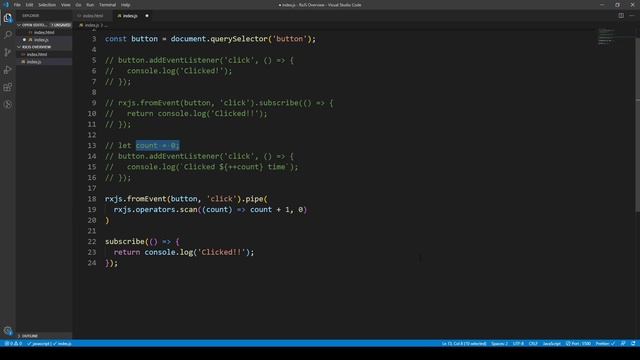Open the editor More Actions ellipsis
Viewport: 640px width, 360px height.
[631, 16]
